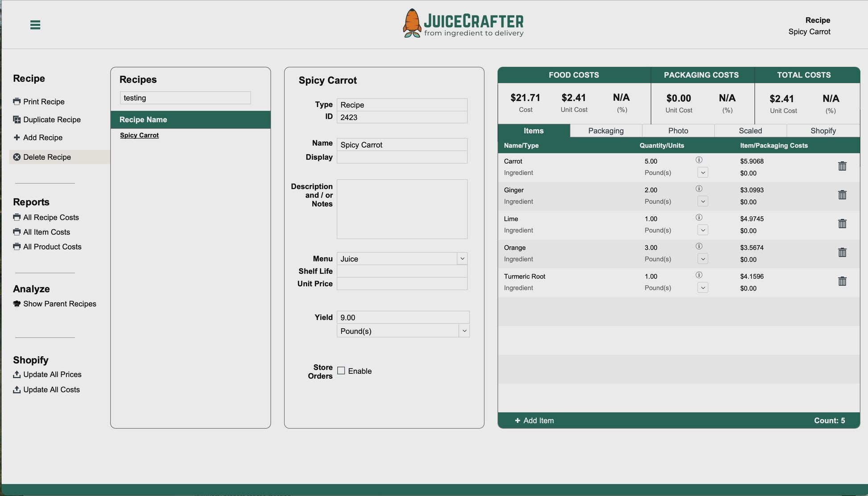Open the Lime unit dropdown arrow
868x496 pixels.
coord(703,230)
